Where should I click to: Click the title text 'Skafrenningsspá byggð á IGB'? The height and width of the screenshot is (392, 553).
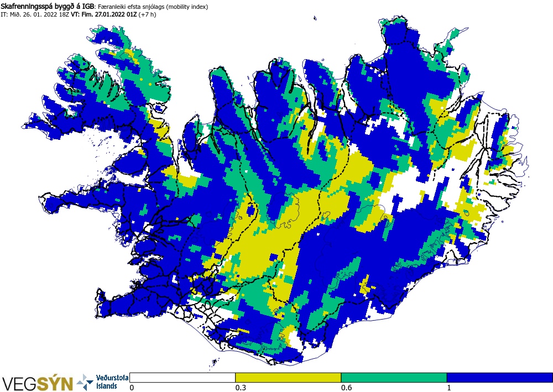click(x=47, y=6)
